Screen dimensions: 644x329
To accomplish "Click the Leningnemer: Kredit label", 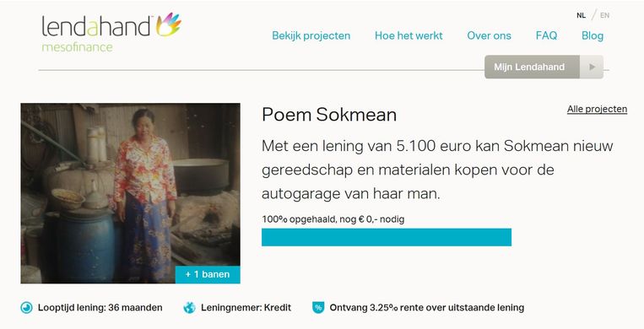I will click(x=246, y=308).
